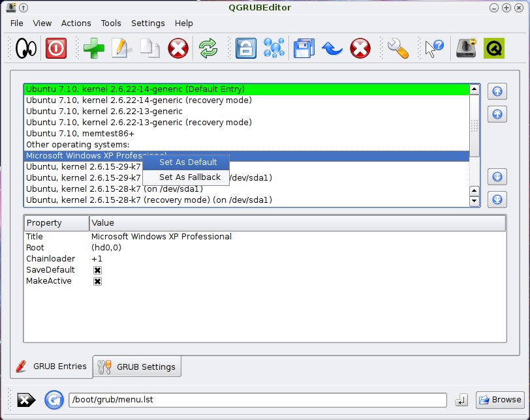The width and height of the screenshot is (530, 420).
Task: Toggle the SaveDefault checkbox
Action: coord(97,270)
